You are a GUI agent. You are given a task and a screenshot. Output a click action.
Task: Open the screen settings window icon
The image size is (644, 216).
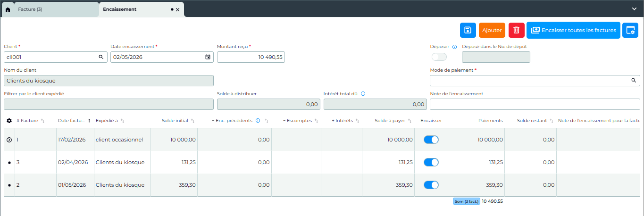tap(630, 30)
